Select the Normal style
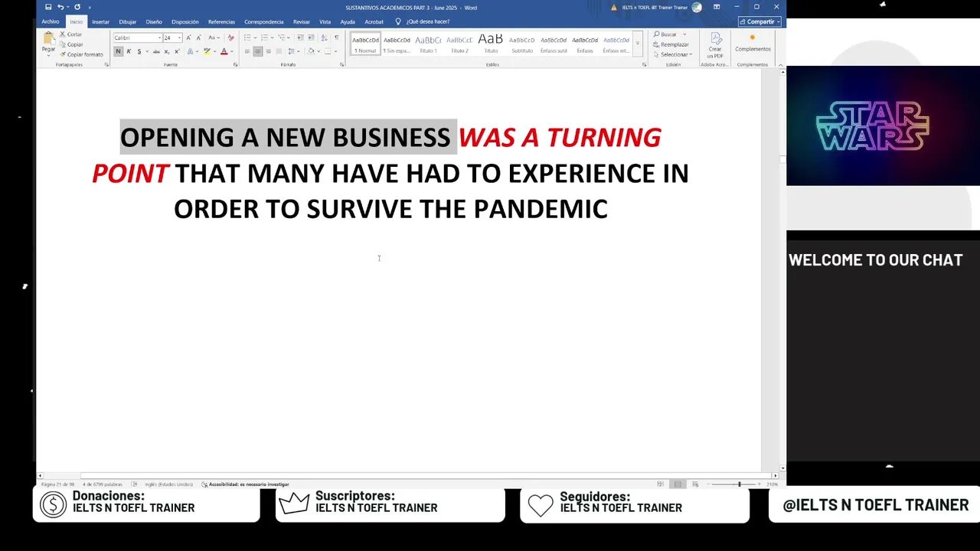Screen dimensions: 980x551 tap(365, 44)
